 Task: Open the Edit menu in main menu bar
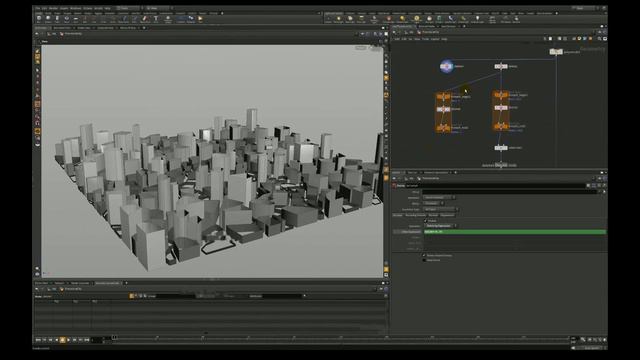click(x=44, y=8)
